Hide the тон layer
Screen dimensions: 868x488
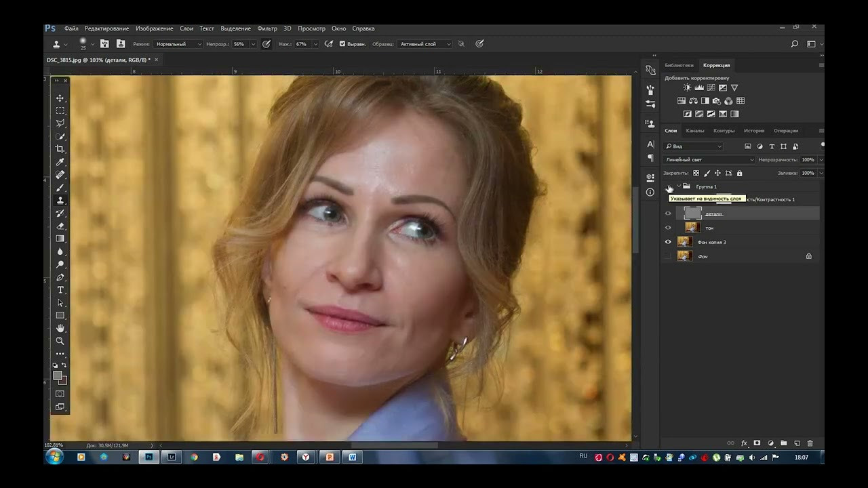click(668, 228)
